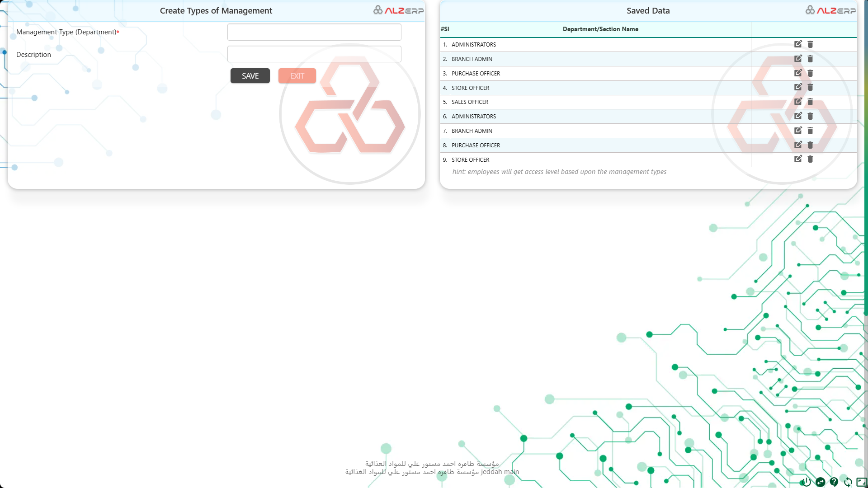Delete row 6 ADMINISTRATORS
The height and width of the screenshot is (488, 868).
(810, 116)
